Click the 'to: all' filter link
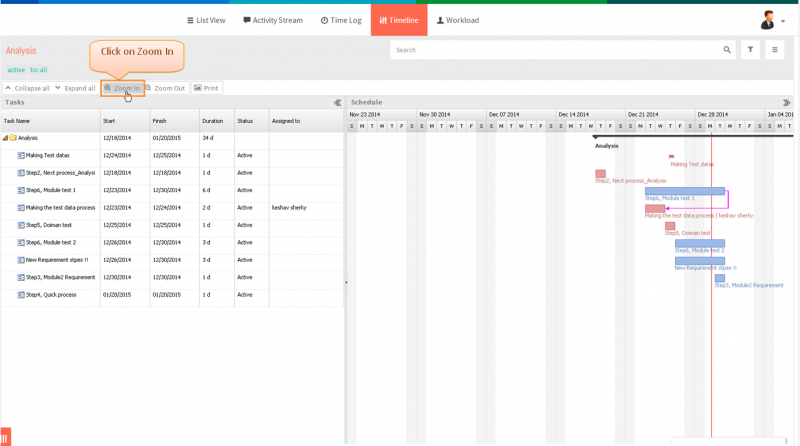This screenshot has height=446, width=800. coord(38,70)
